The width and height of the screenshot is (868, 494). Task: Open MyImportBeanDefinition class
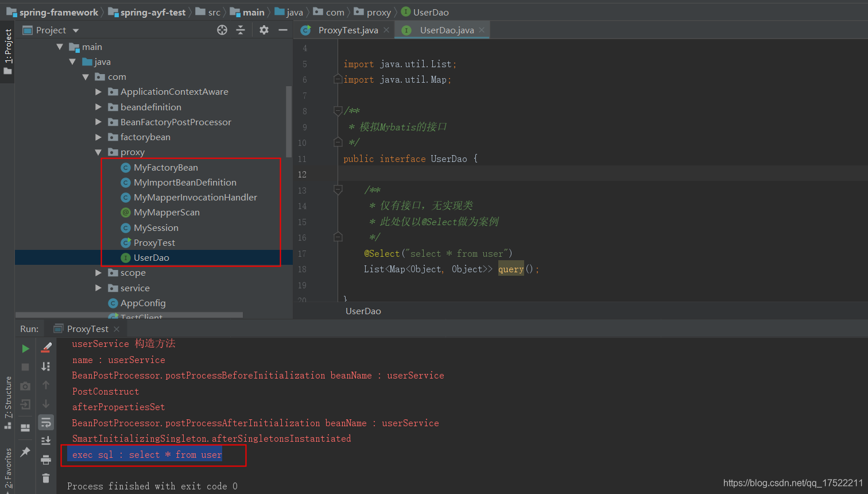coord(185,182)
